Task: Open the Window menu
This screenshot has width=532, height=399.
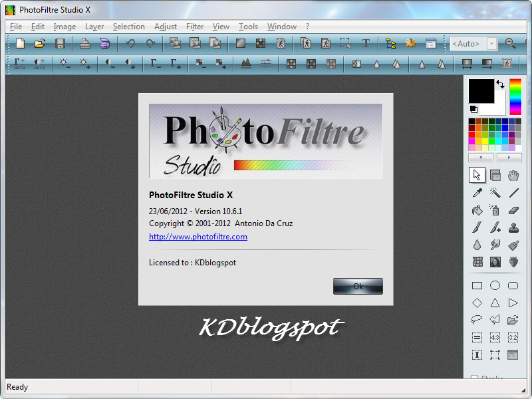Action: coord(282,27)
